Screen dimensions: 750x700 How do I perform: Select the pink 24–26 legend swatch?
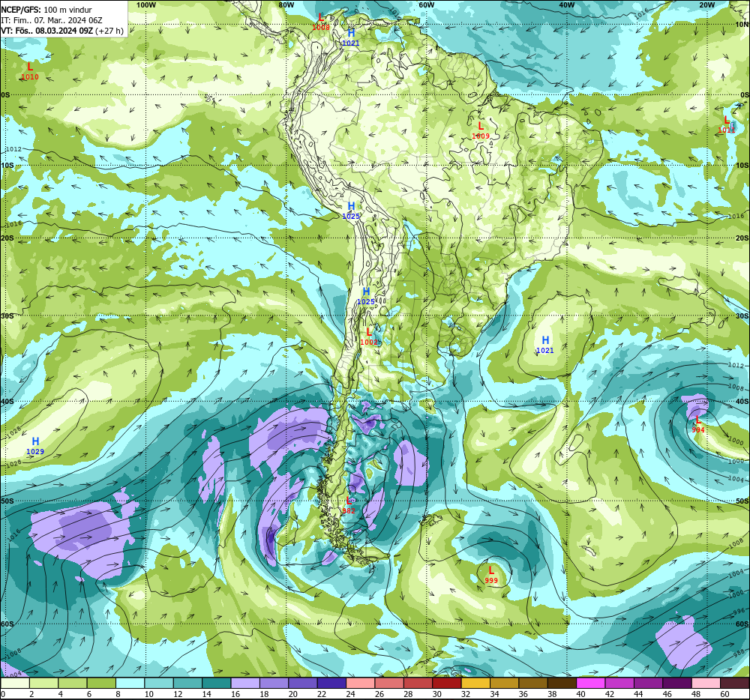(360, 683)
